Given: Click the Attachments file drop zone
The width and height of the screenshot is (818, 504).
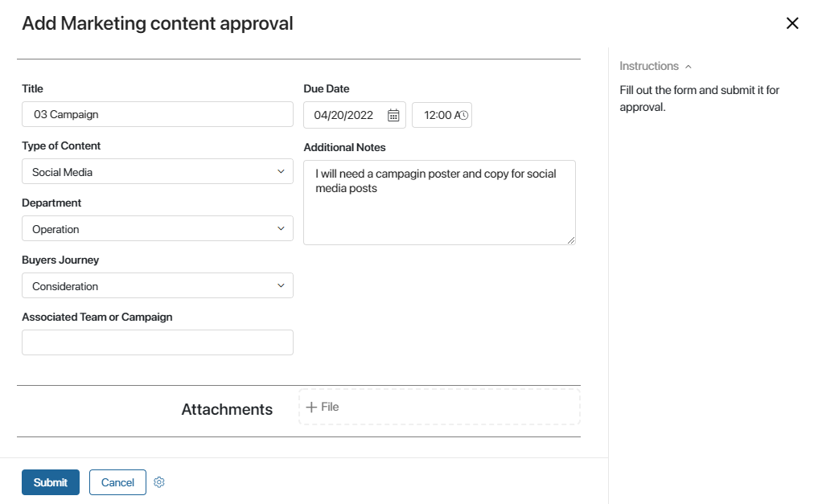Looking at the screenshot, I should tap(439, 407).
